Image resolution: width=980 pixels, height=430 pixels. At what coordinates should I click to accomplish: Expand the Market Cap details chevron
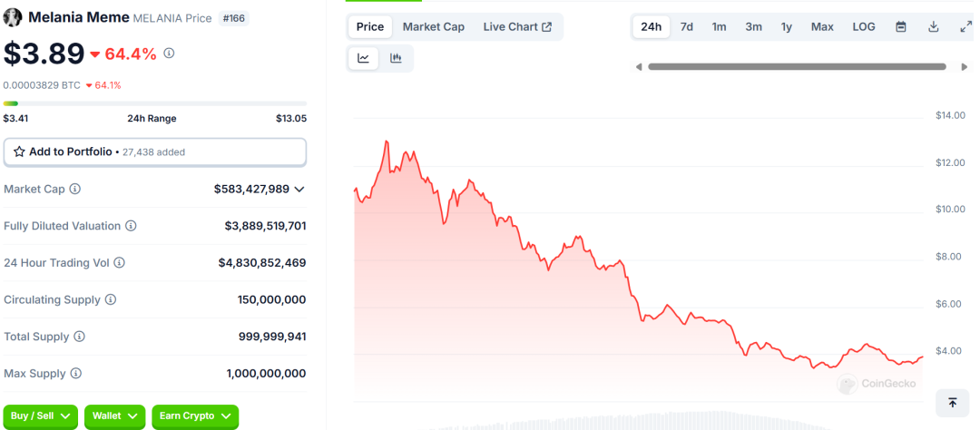pyautogui.click(x=299, y=189)
